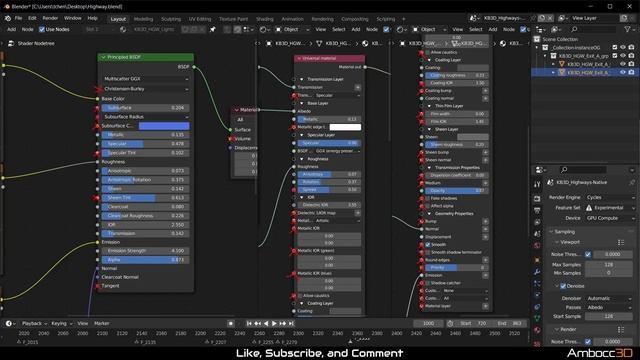The height and width of the screenshot is (360, 640).
Task: Switch to the Shading workspace tab
Action: [264, 19]
